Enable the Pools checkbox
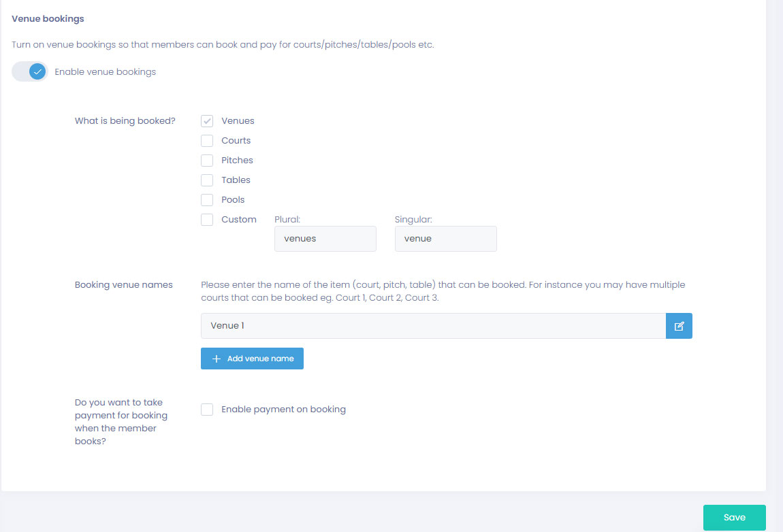 (x=207, y=200)
